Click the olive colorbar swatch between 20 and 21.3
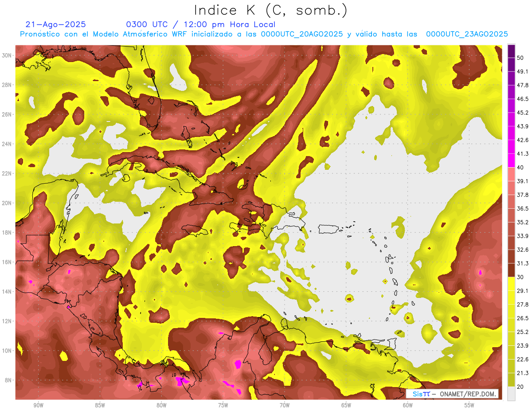The height and width of the screenshot is (411, 532). [x=511, y=380]
